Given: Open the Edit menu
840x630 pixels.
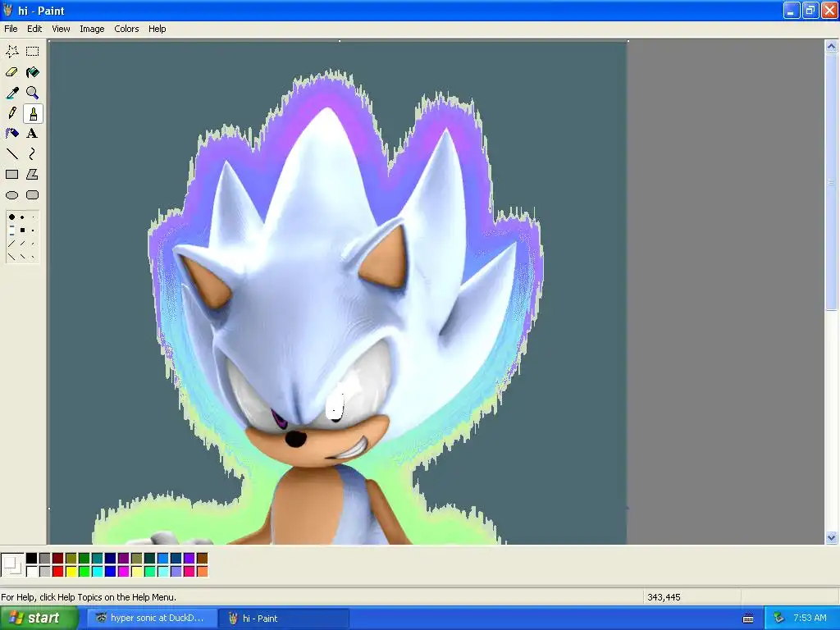Looking at the screenshot, I should coord(34,29).
